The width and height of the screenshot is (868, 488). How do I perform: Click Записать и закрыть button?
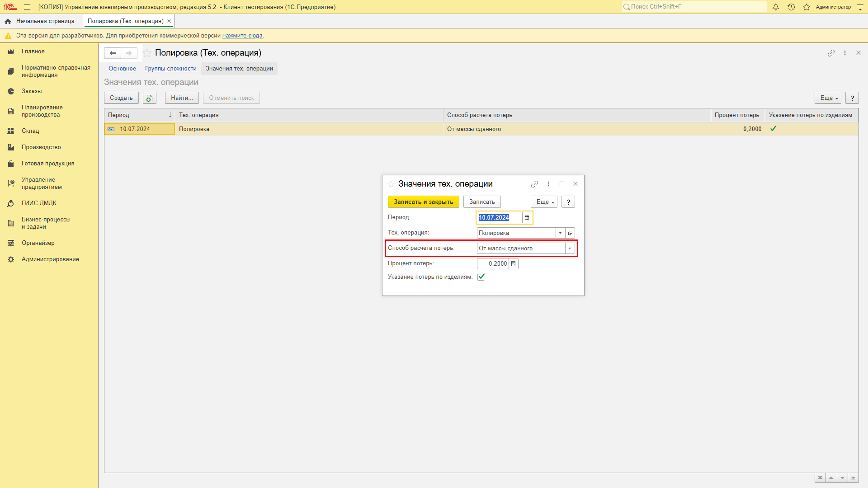click(x=424, y=202)
